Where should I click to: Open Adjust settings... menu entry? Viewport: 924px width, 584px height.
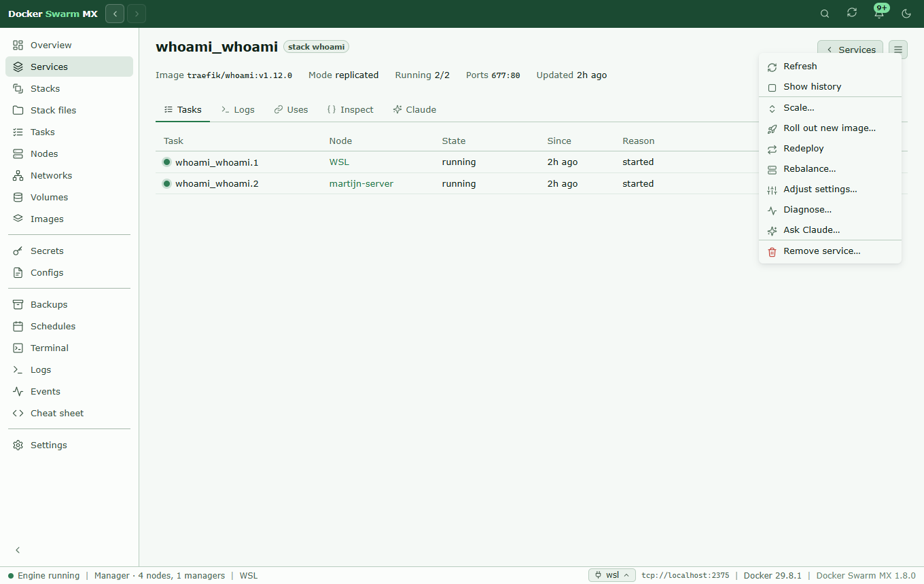pyautogui.click(x=830, y=189)
